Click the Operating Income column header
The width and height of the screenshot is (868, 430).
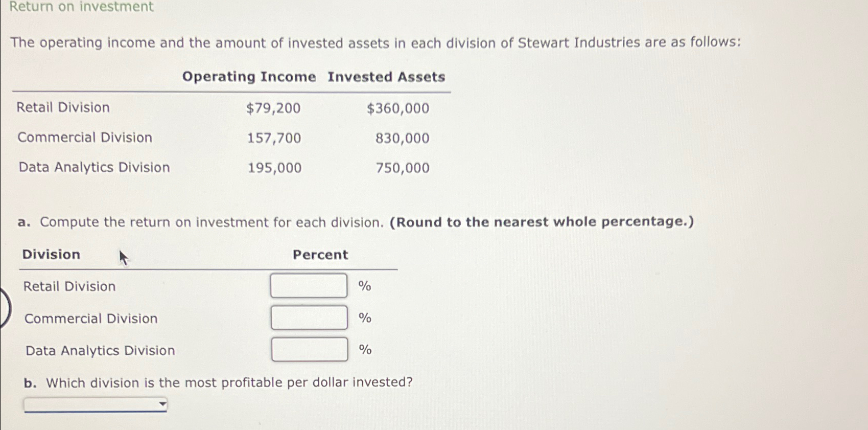tap(249, 77)
